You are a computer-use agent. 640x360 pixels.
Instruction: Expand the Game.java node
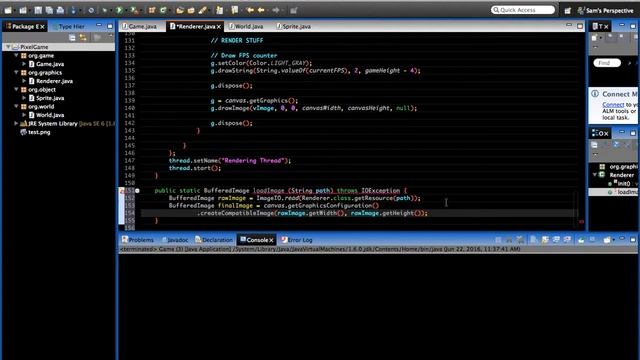pos(24,64)
